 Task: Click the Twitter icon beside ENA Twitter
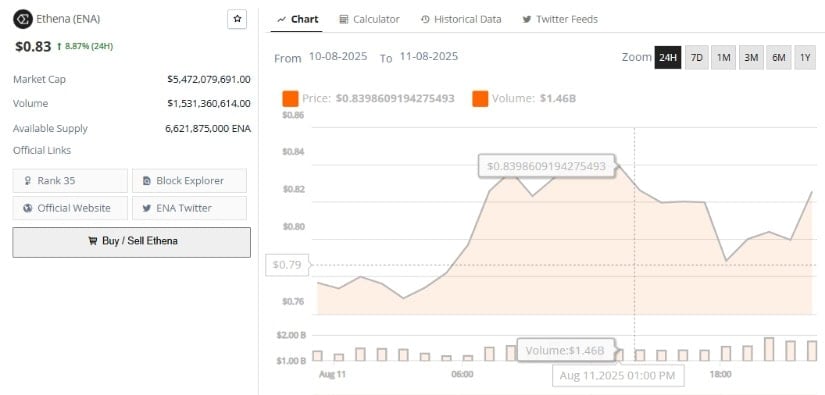[147, 208]
